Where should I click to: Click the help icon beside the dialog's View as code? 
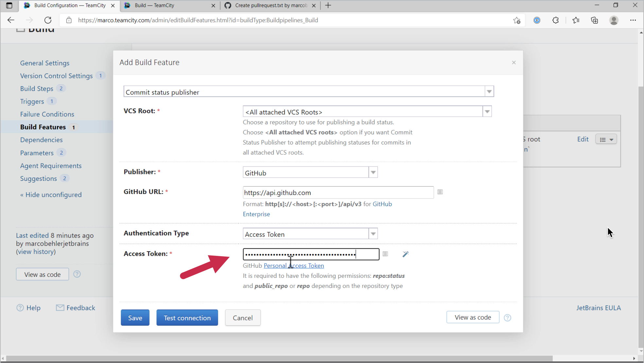pyautogui.click(x=508, y=317)
